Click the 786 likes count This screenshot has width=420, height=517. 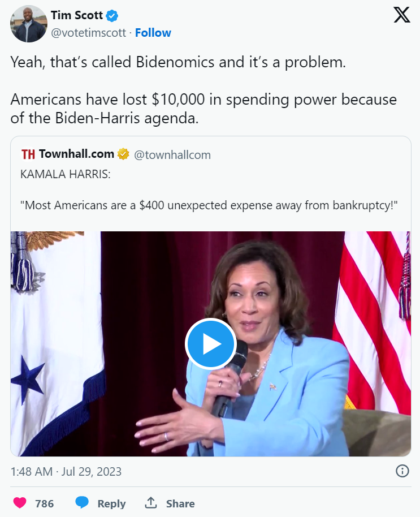45,503
